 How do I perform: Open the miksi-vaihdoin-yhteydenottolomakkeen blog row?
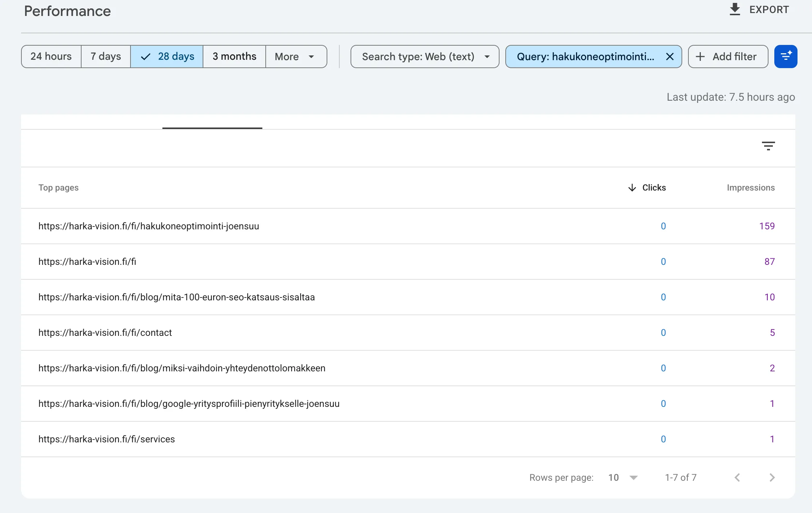coord(408,368)
